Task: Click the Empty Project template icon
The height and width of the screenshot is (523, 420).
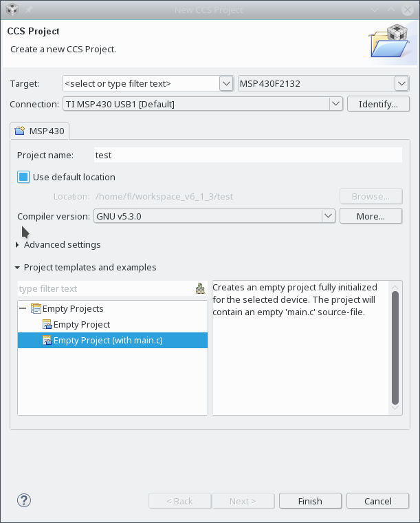Action: point(47,324)
